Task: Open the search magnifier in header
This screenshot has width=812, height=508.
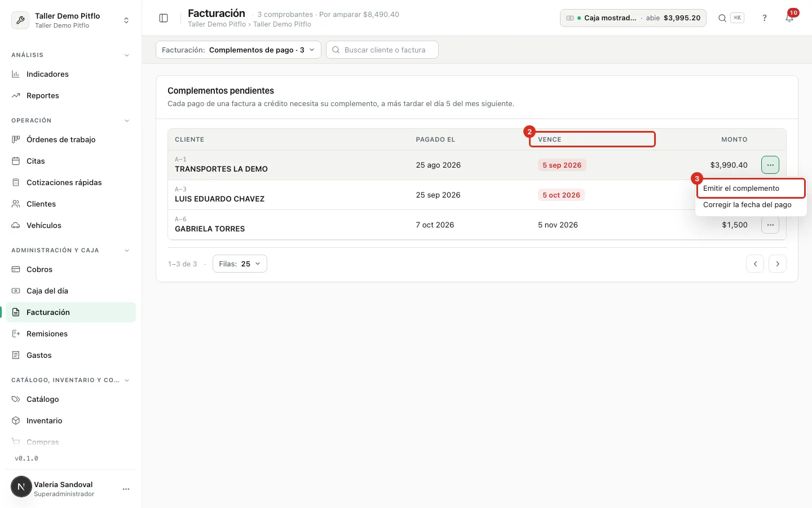Action: tap(722, 18)
